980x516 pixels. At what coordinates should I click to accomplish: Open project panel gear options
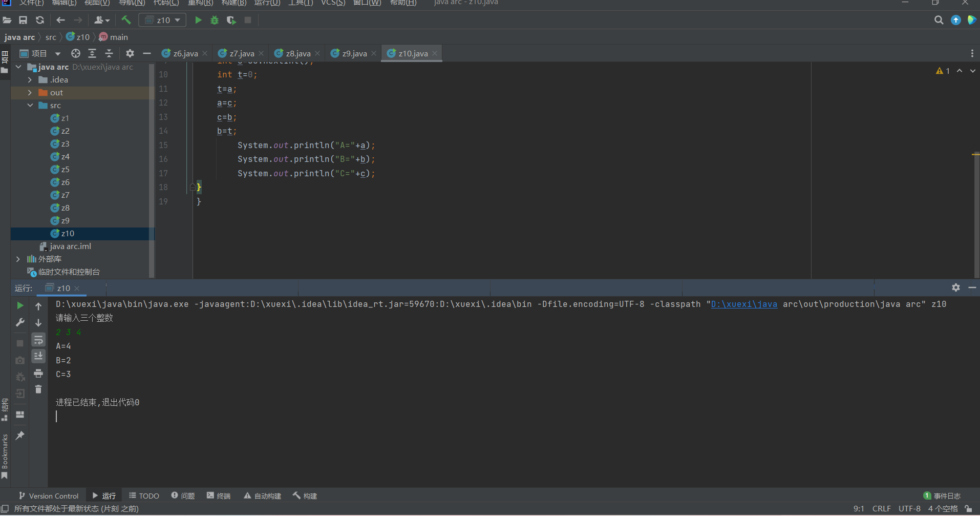tap(130, 53)
